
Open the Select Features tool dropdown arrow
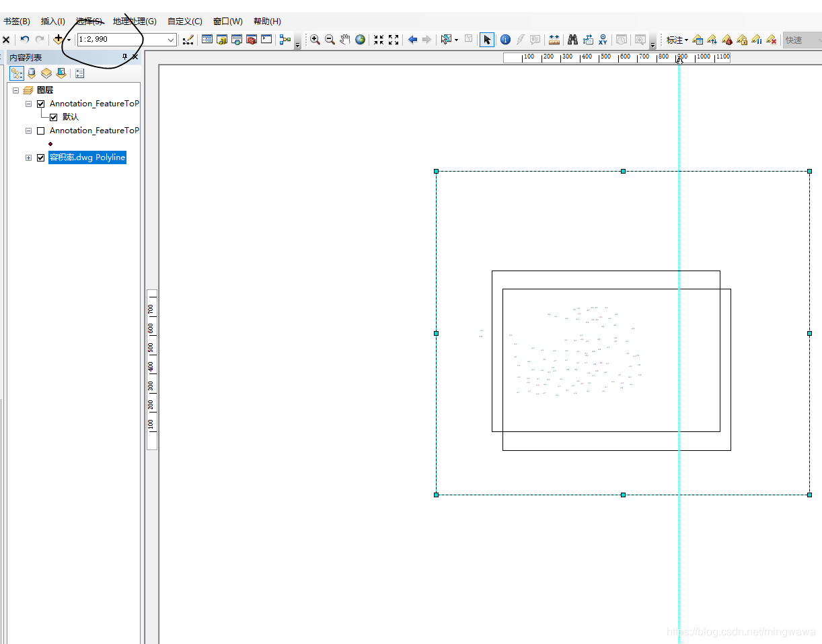[x=457, y=40]
